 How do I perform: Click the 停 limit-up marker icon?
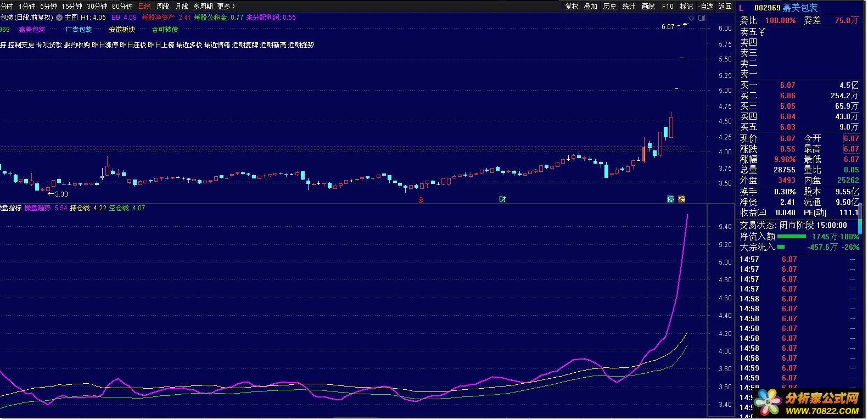coord(670,199)
